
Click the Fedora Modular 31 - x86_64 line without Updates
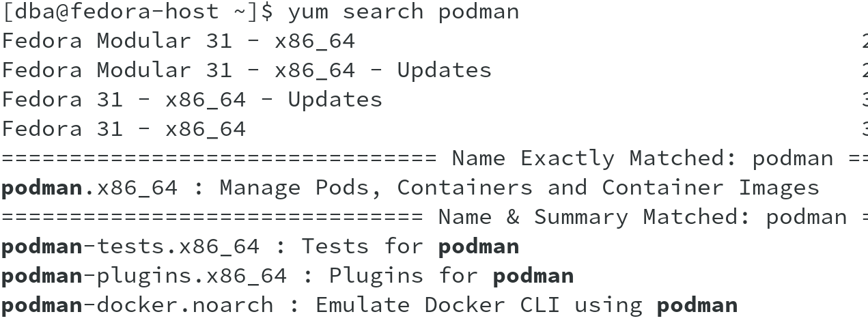(x=178, y=41)
